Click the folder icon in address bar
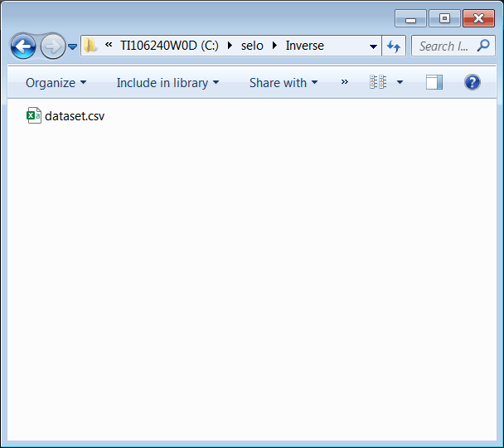The image size is (504, 448). pos(90,46)
